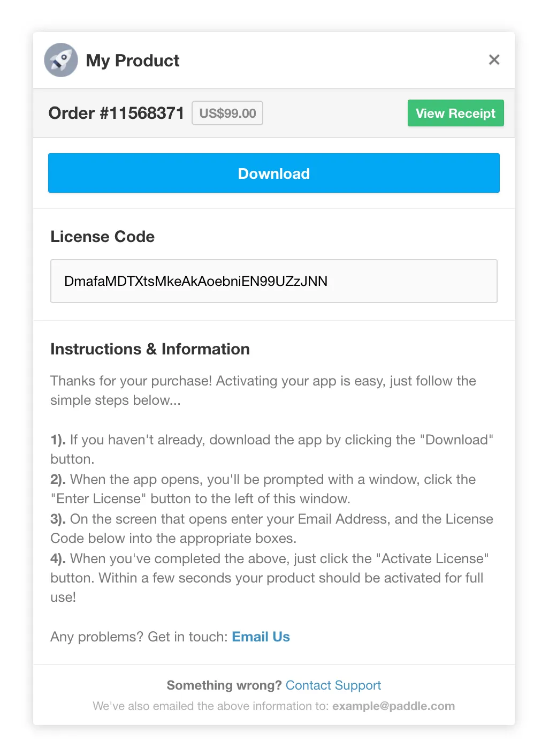This screenshot has width=549, height=756.
Task: Close the My Product order dialog
Action: tap(494, 60)
